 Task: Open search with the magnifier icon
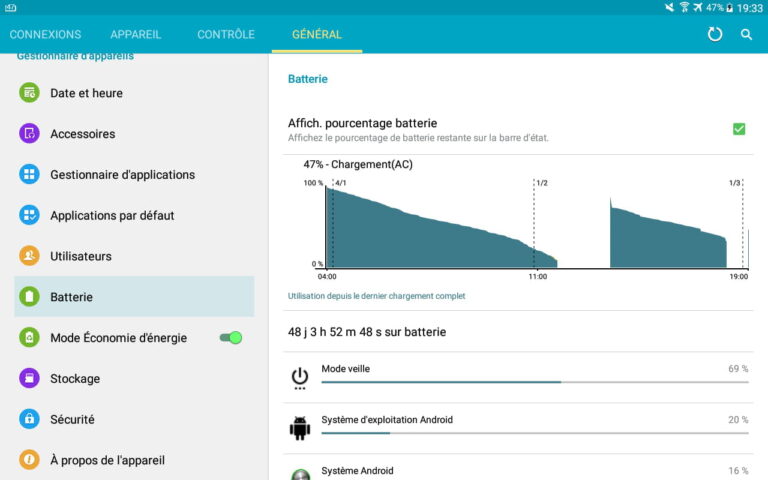point(746,34)
